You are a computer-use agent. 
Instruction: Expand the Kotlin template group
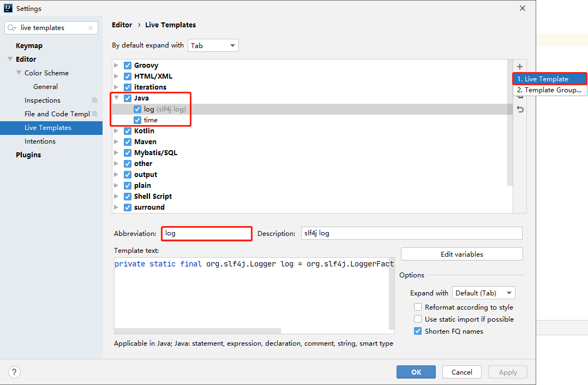116,131
